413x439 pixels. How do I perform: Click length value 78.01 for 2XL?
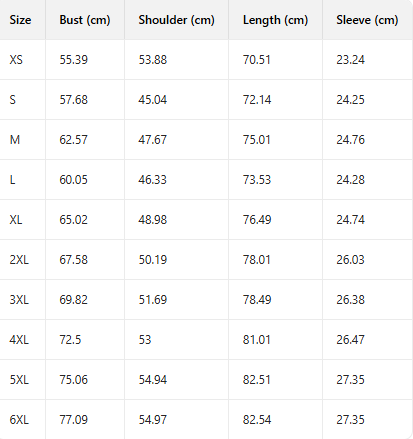pos(257,260)
